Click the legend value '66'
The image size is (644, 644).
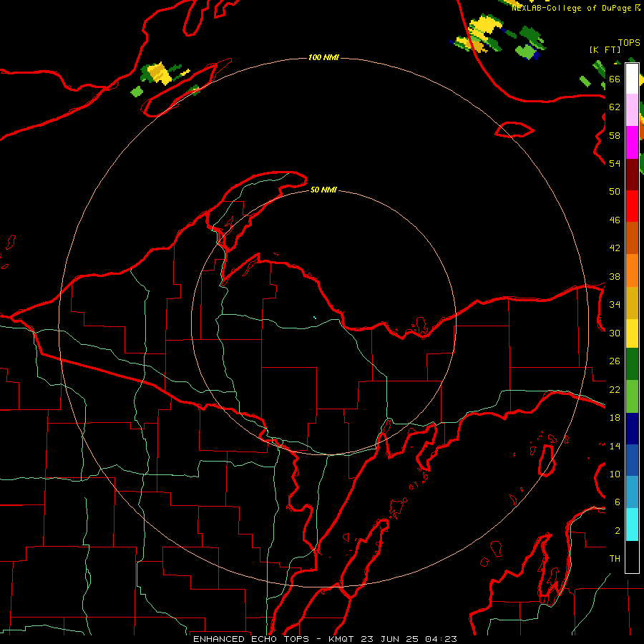[615, 79]
